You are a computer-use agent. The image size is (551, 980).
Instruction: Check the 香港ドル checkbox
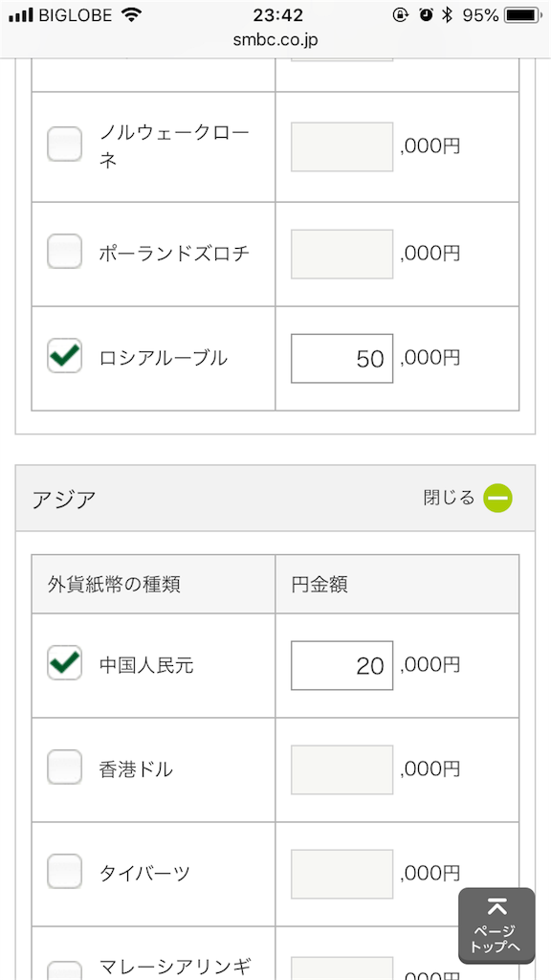coord(64,767)
